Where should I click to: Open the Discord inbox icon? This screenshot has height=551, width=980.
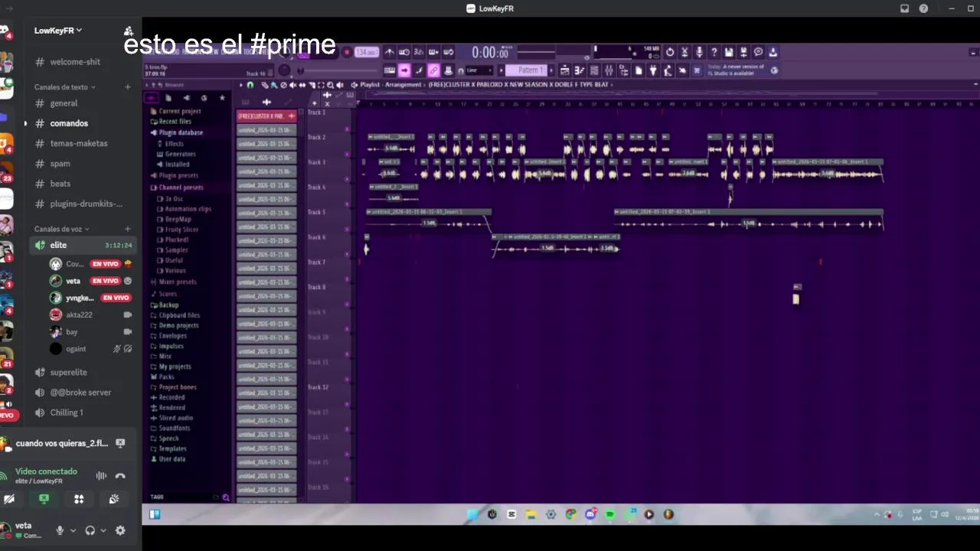(904, 8)
